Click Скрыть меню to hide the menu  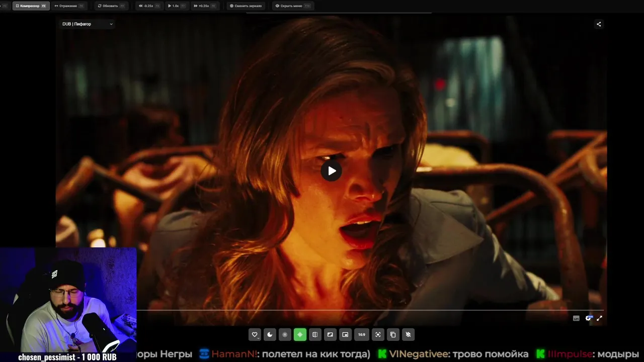coord(292,6)
